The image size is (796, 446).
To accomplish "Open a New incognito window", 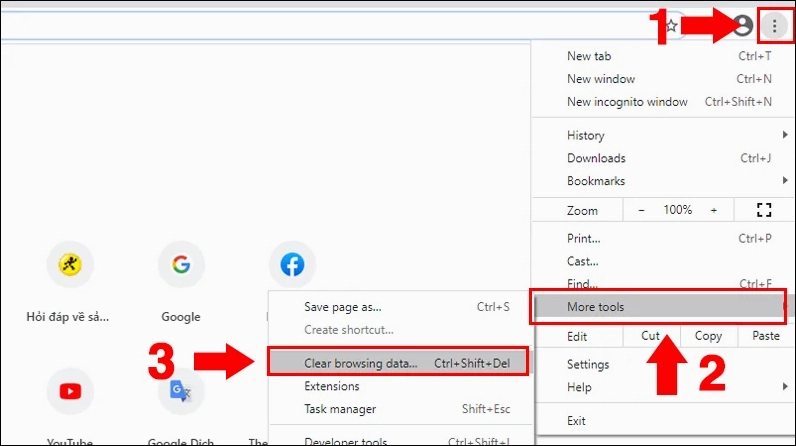I will tap(663, 101).
